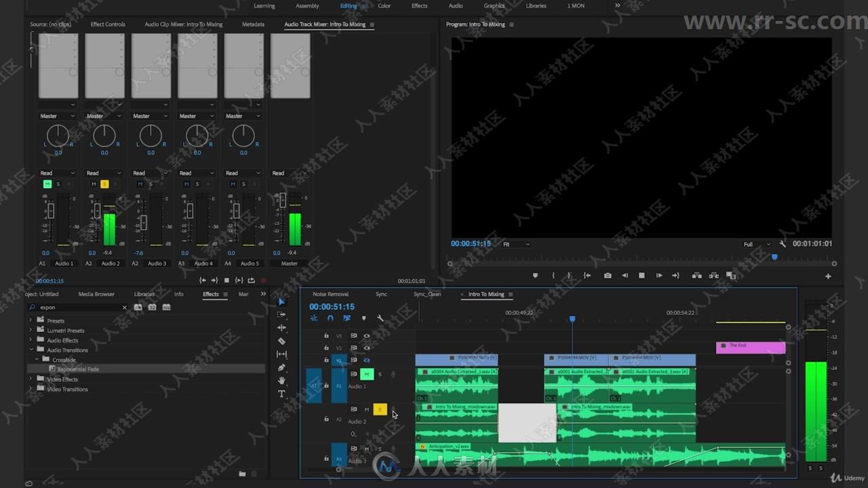Click Go to Out in Program monitor
868x488 pixels.
click(x=675, y=275)
